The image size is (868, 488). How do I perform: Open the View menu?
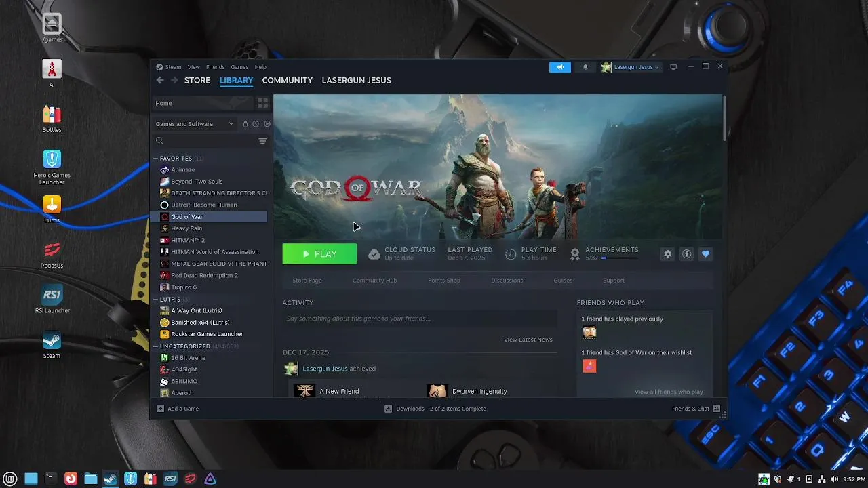pos(194,67)
